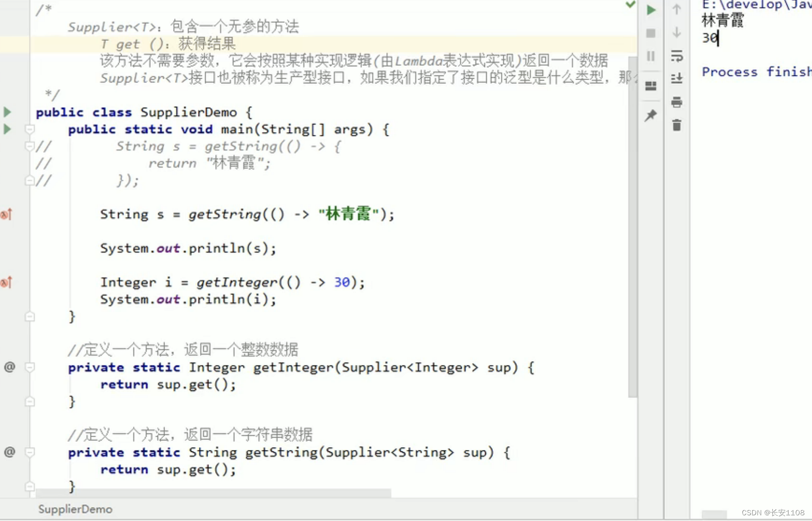Click "return sup.get();" in getString method
Screen dimensions: 812x521
(x=168, y=470)
